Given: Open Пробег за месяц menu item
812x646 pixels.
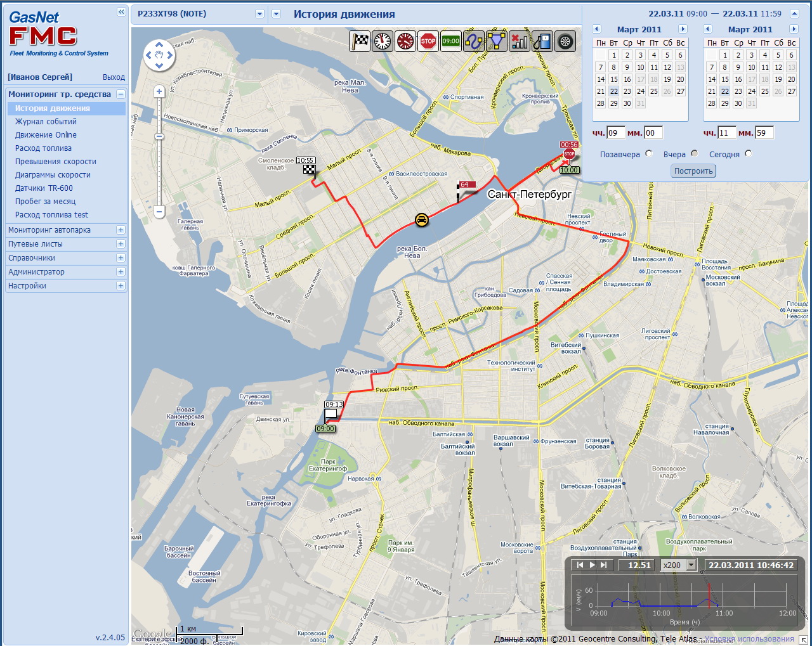Looking at the screenshot, I should (x=45, y=202).
